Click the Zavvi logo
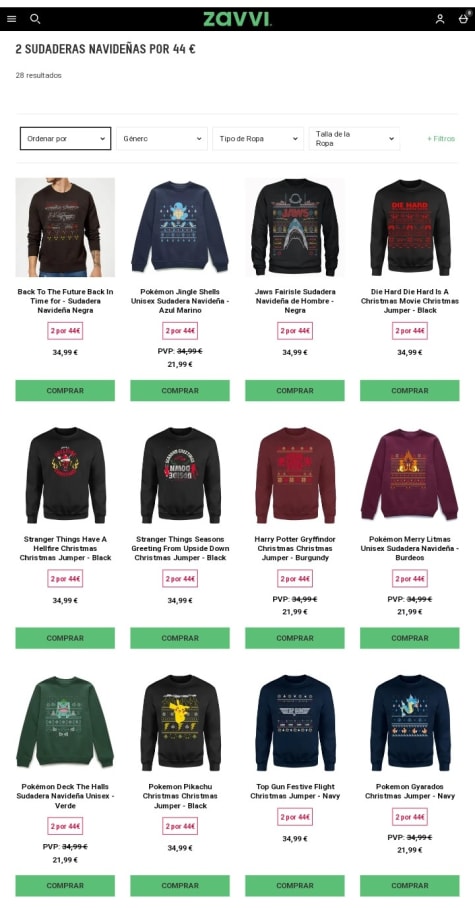Screen dimensions: 475x908 (x=237, y=19)
